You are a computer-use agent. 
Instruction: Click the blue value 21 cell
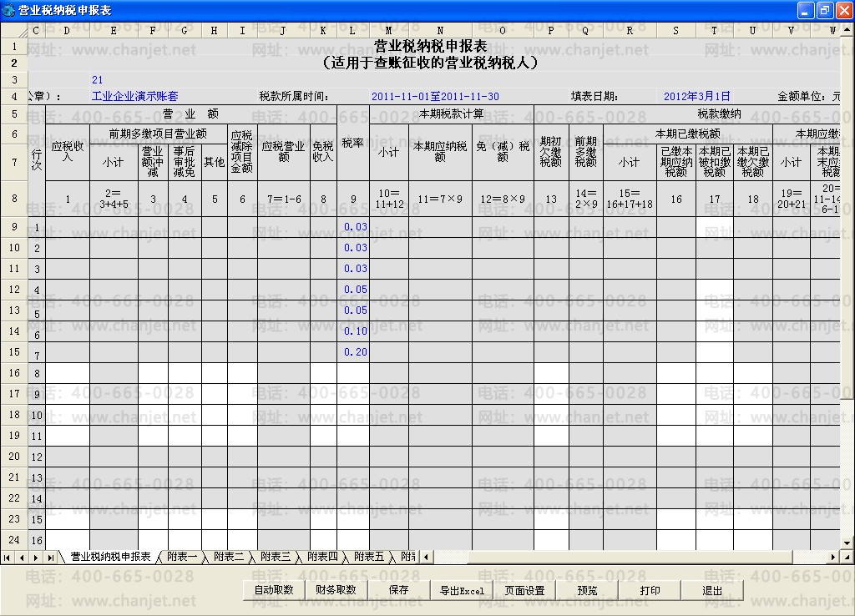pos(97,79)
